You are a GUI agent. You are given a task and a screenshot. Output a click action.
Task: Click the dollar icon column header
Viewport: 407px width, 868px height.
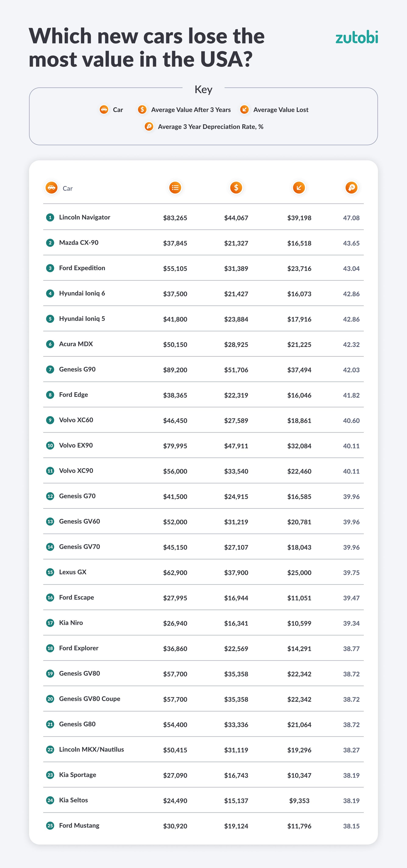coord(236,188)
